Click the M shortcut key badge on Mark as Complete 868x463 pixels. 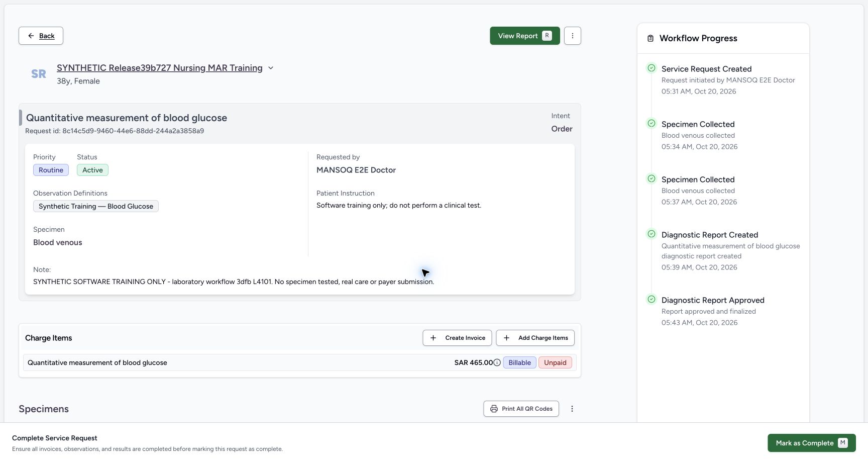click(x=843, y=443)
